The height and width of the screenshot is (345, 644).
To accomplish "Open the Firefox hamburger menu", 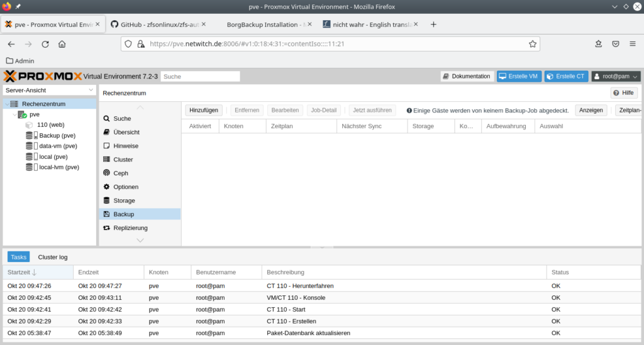I will (633, 44).
